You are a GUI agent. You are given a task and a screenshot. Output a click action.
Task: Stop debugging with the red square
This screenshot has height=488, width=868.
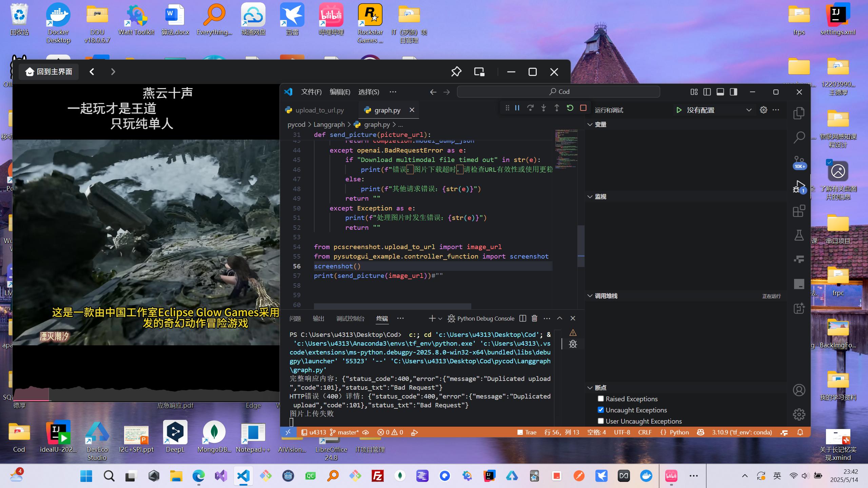click(583, 108)
